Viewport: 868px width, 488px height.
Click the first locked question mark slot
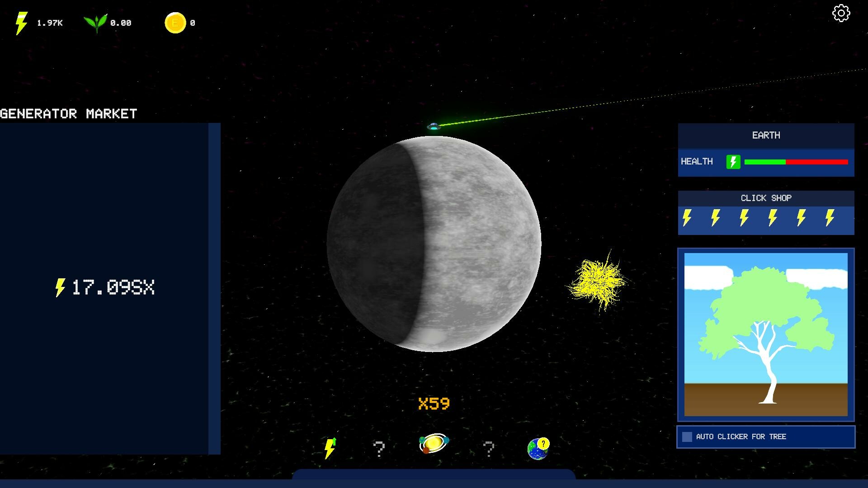379,449
